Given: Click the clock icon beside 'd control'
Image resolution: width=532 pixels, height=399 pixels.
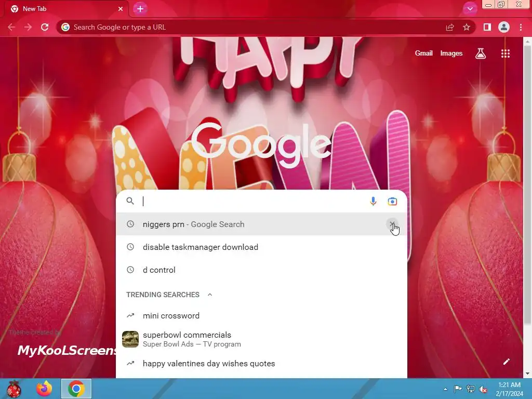Looking at the screenshot, I should click(x=130, y=270).
